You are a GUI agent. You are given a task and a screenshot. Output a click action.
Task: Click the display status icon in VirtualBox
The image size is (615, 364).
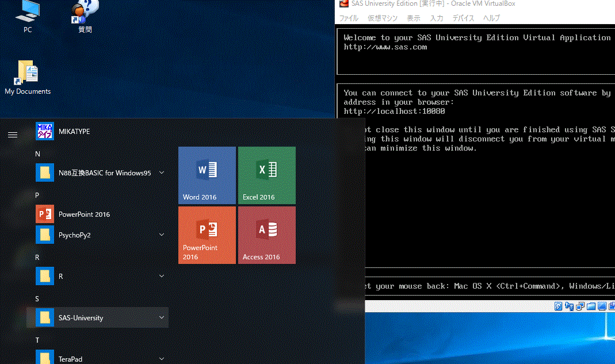(x=602, y=306)
